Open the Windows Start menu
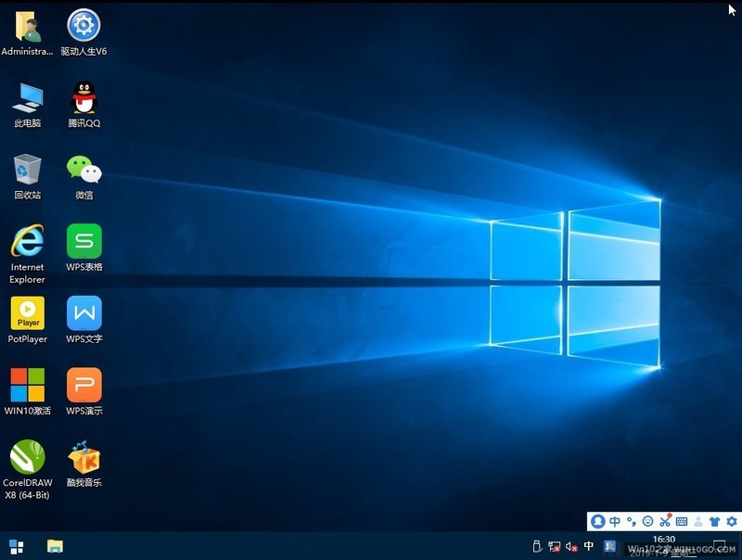This screenshot has width=742, height=560. [16, 546]
